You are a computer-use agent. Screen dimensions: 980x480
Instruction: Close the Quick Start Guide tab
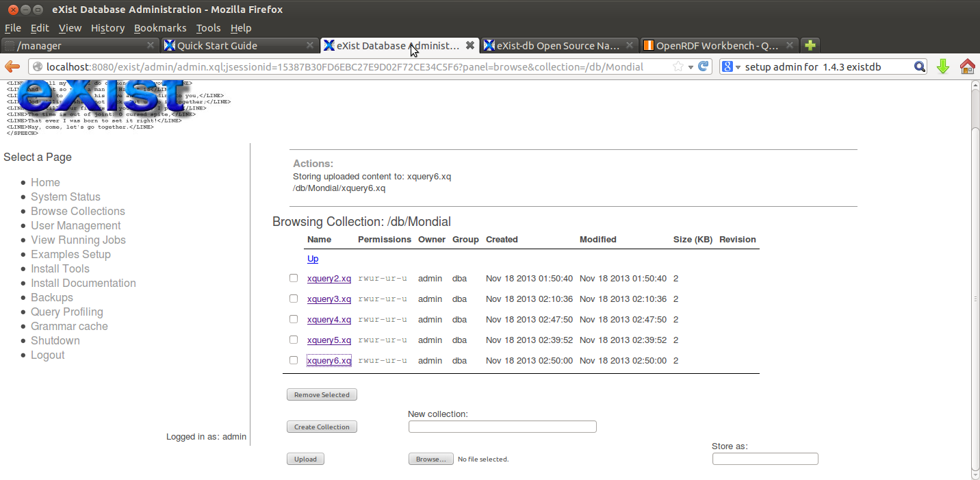311,45
